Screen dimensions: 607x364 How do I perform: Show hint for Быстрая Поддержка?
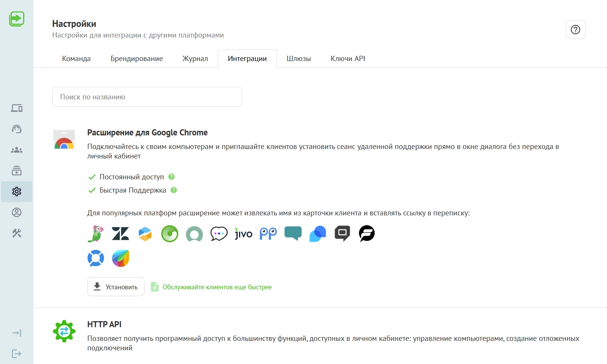point(174,190)
